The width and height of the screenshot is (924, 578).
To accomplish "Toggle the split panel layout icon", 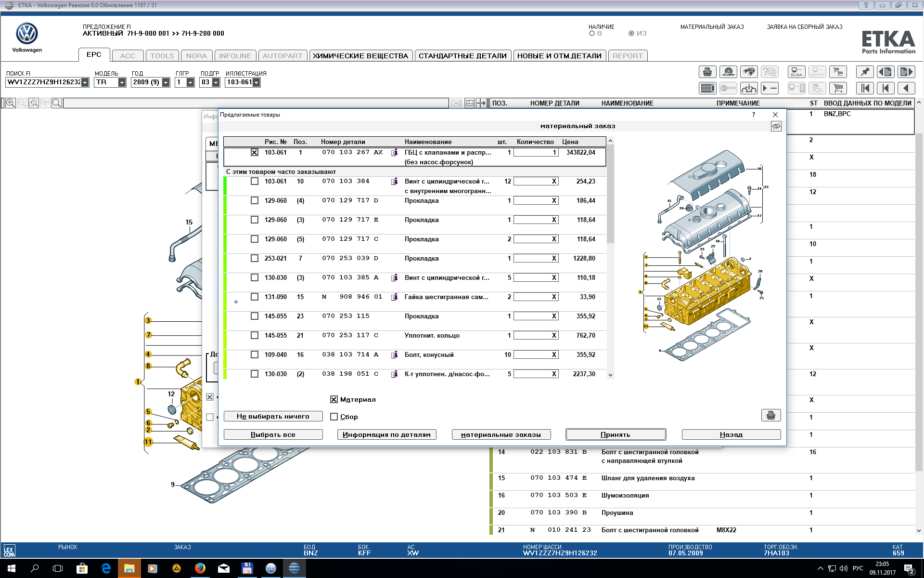I will (470, 103).
